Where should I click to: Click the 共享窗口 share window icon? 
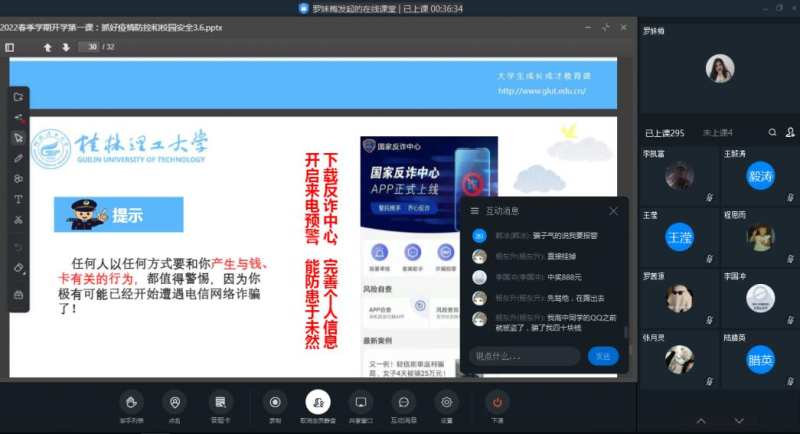360,402
